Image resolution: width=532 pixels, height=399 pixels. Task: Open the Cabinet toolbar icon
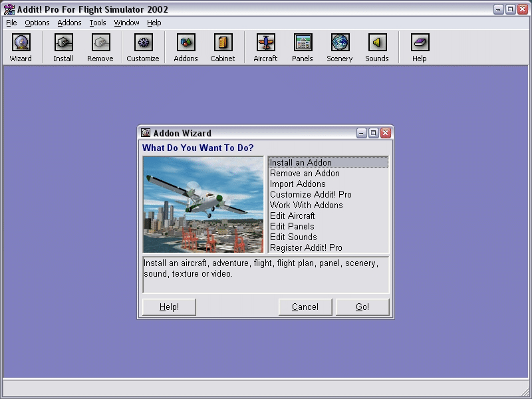tap(223, 43)
